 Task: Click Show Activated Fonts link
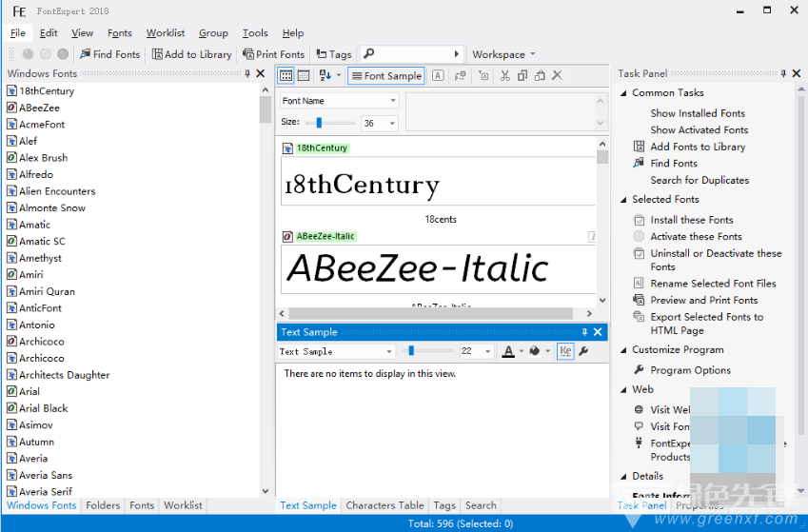[x=700, y=129]
